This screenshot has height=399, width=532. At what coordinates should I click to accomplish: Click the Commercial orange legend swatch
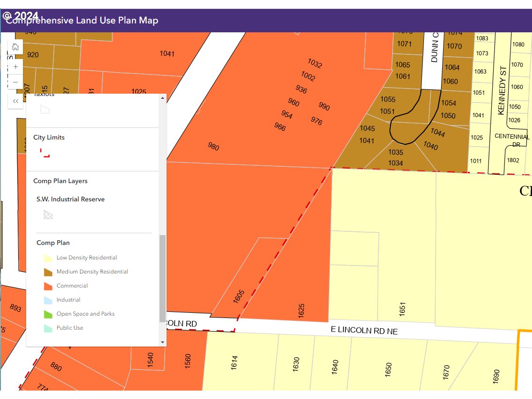pyautogui.click(x=48, y=286)
